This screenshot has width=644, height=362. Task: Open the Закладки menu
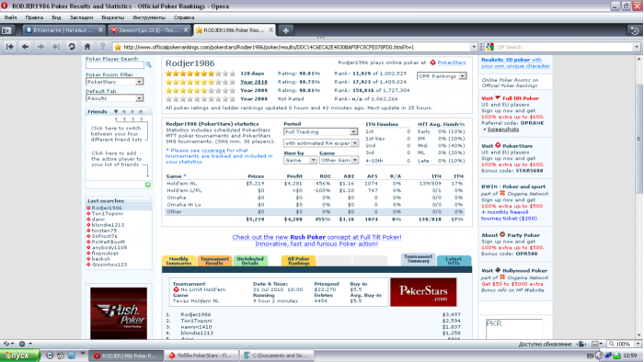tap(81, 17)
